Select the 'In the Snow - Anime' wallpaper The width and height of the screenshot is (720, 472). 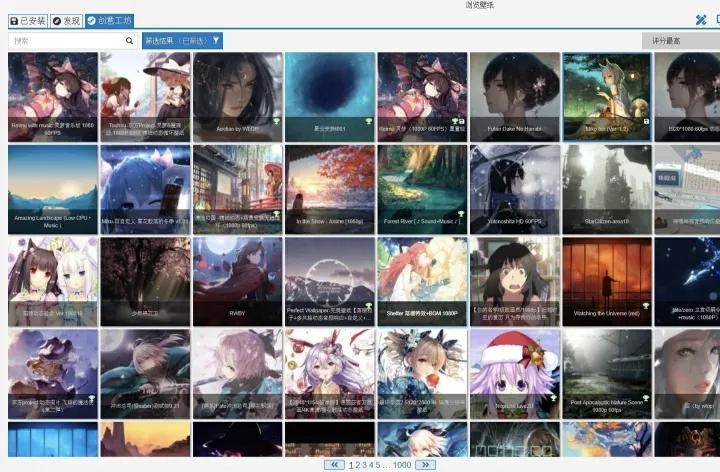coord(330,190)
